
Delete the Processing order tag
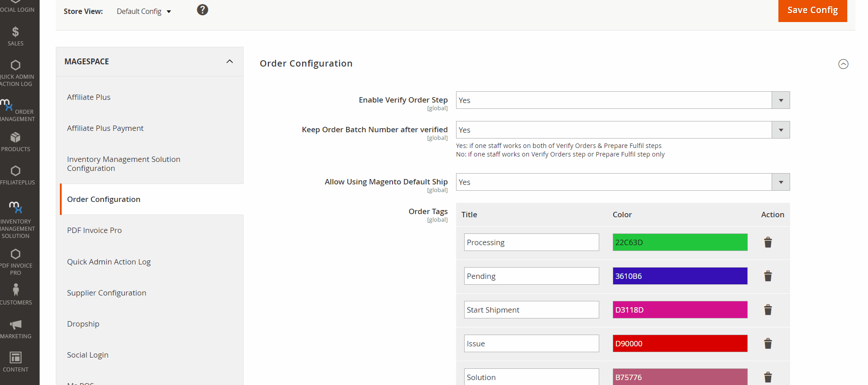click(768, 242)
